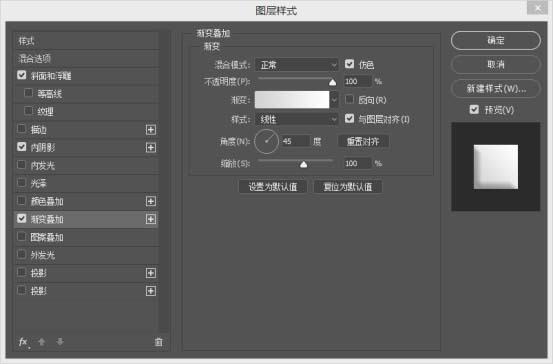Toggle the 与图层对齐 checkbox
The height and width of the screenshot is (364, 554).
click(x=349, y=118)
